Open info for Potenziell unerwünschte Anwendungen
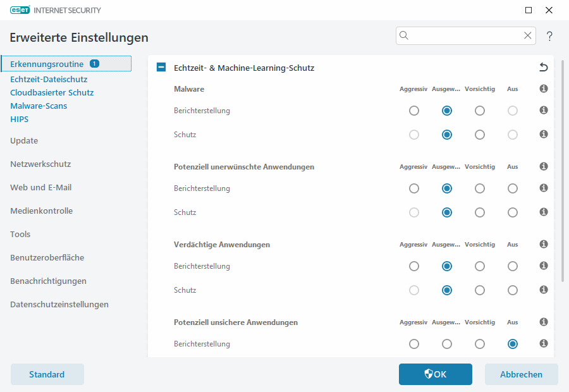The height and width of the screenshot is (392, 569). [543, 166]
